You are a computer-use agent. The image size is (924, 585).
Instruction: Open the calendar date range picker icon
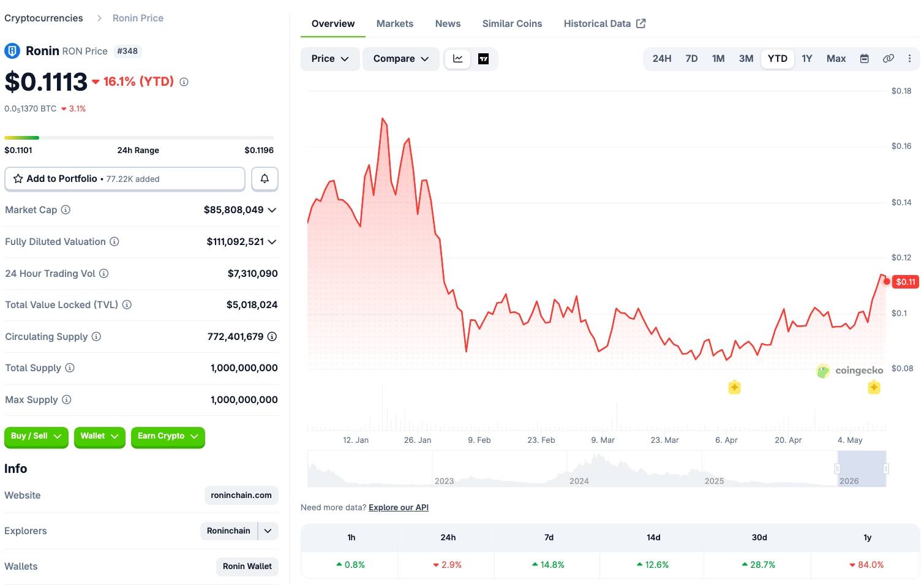(865, 59)
